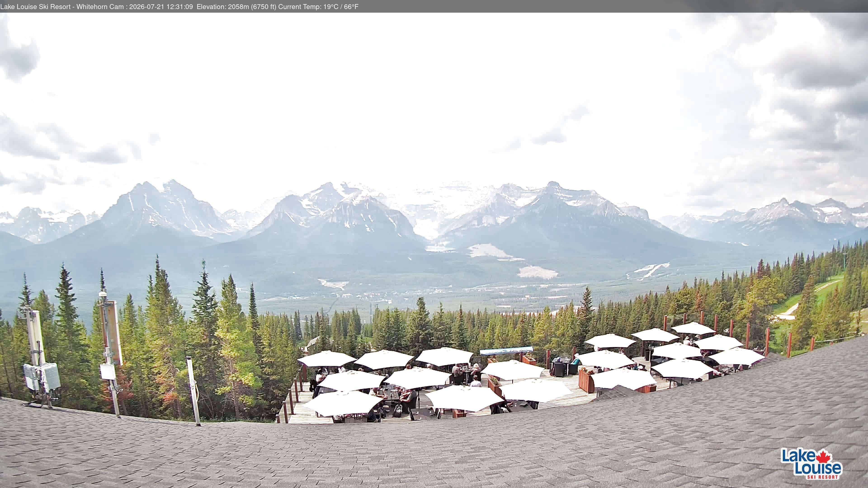Click the timestamp "2026-07-21 12:31:09"
Viewport: 868px width, 488px height.
pyautogui.click(x=161, y=7)
